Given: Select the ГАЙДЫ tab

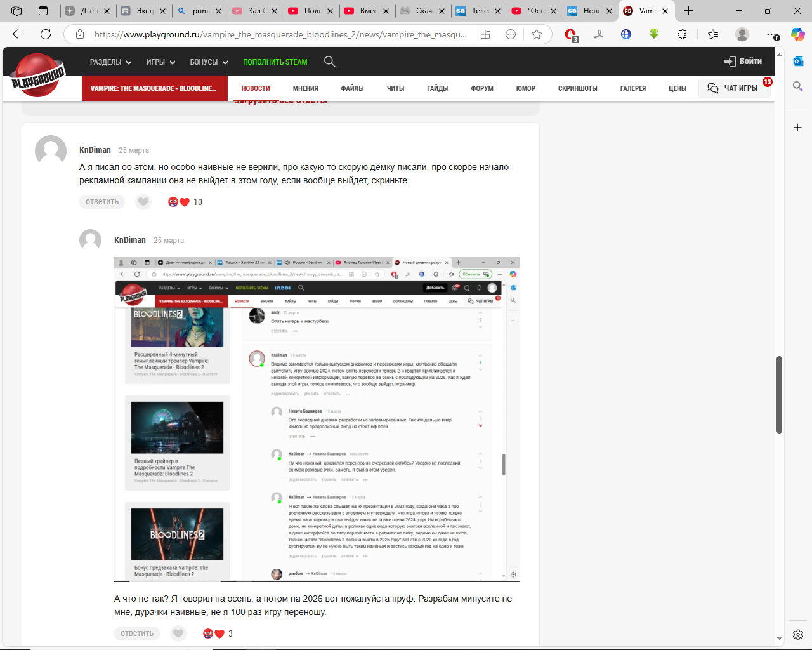Looking at the screenshot, I should [437, 88].
